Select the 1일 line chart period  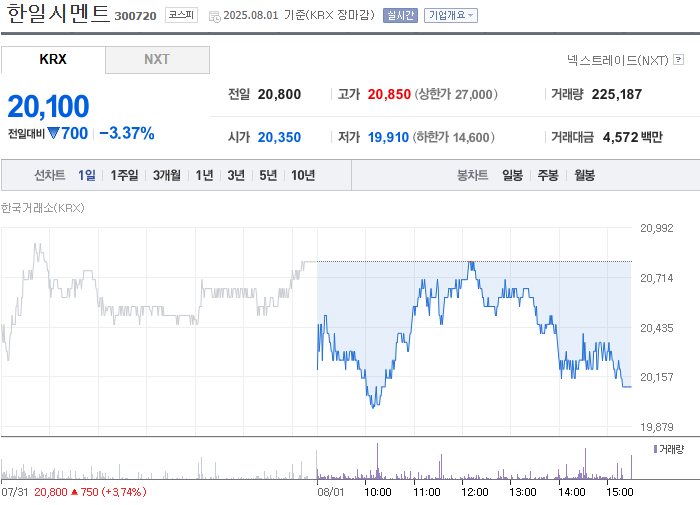tap(87, 175)
